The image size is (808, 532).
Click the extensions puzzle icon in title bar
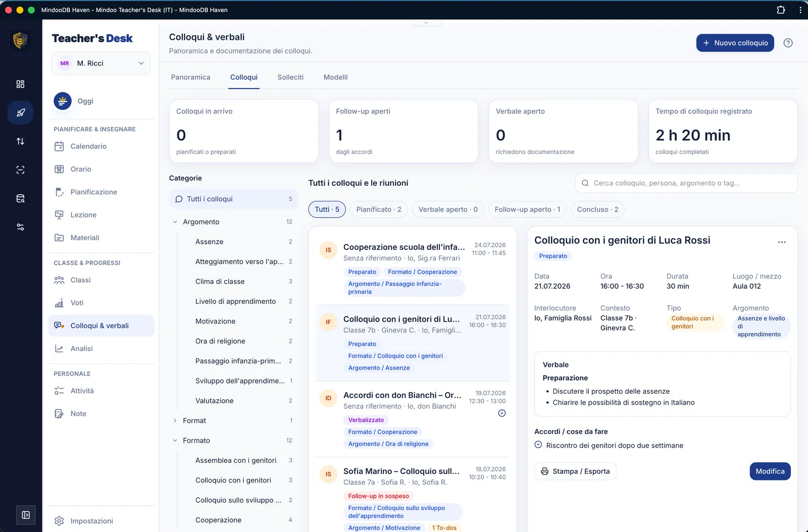tap(781, 10)
